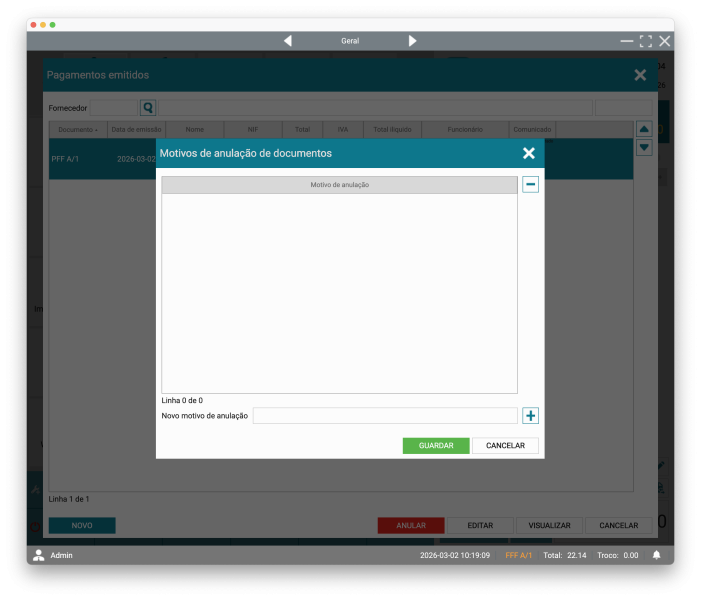Click the Motivo de anulação column header

tap(340, 185)
